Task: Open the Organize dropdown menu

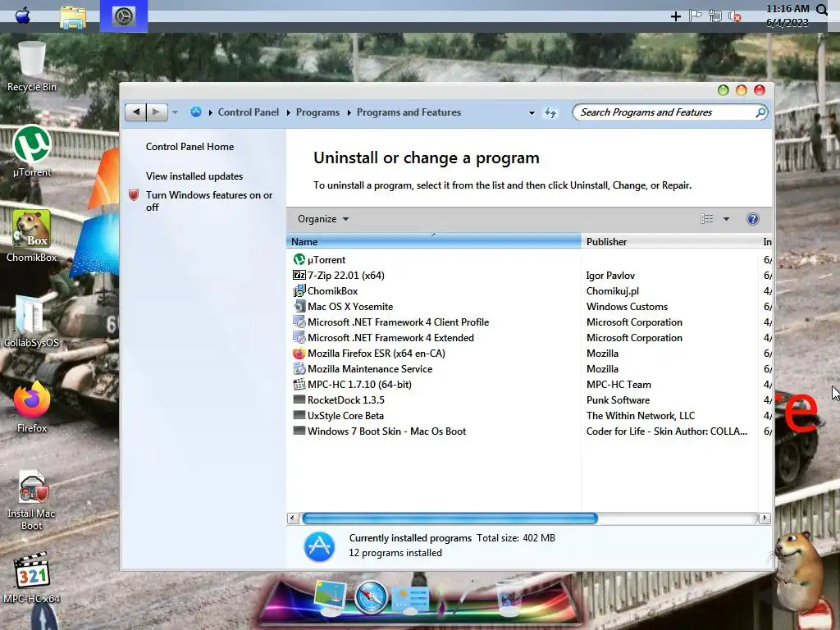Action: click(323, 218)
